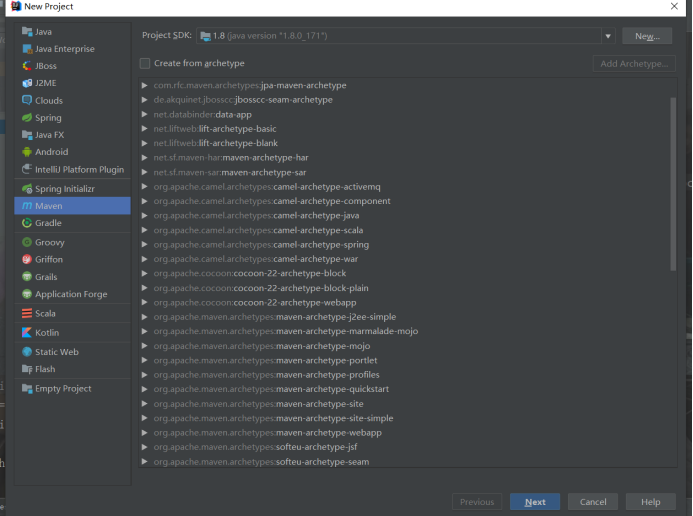Select the Kotlin K icon
Viewport: 693px width, 516px height.
pos(27,332)
